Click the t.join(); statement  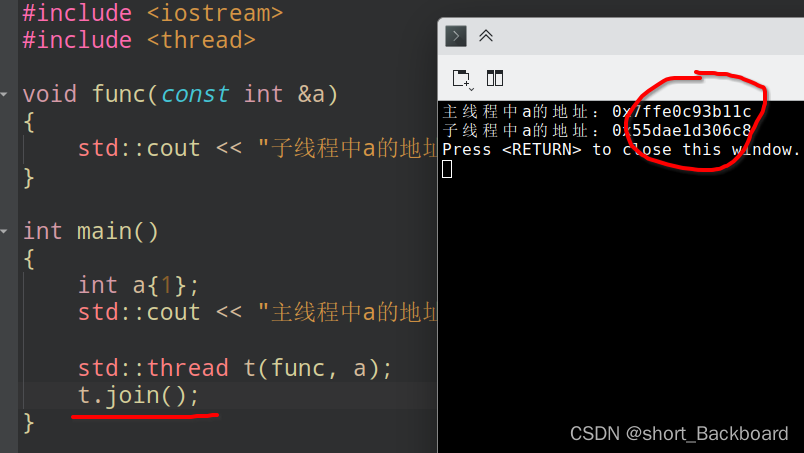138,395
